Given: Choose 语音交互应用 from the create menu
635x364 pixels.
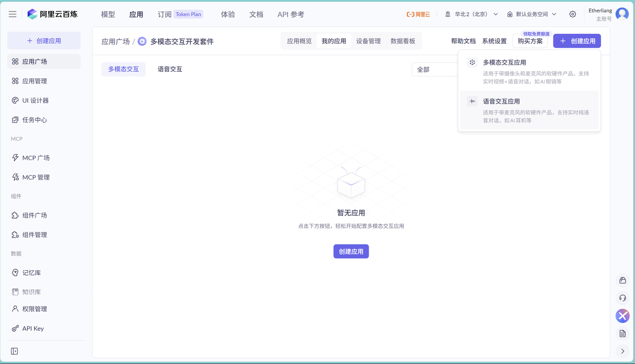Looking at the screenshot, I should [529, 110].
